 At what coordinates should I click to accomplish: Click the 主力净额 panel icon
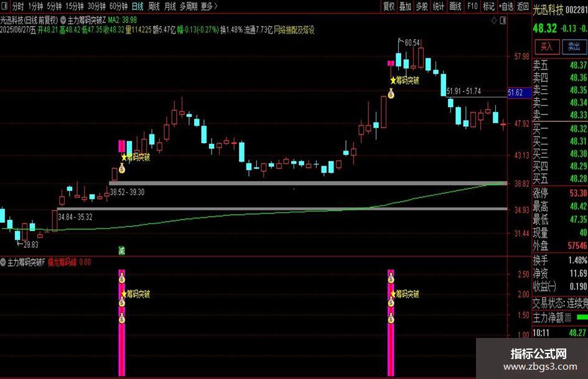(x=568, y=318)
